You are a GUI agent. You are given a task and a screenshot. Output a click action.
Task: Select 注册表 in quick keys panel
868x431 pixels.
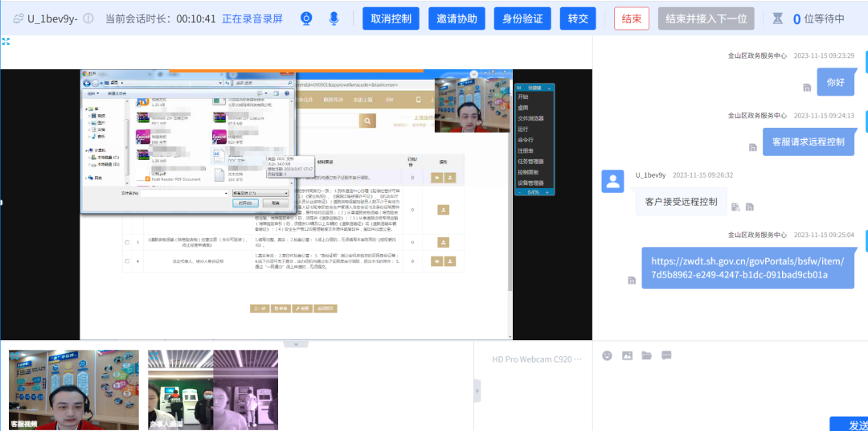click(525, 150)
